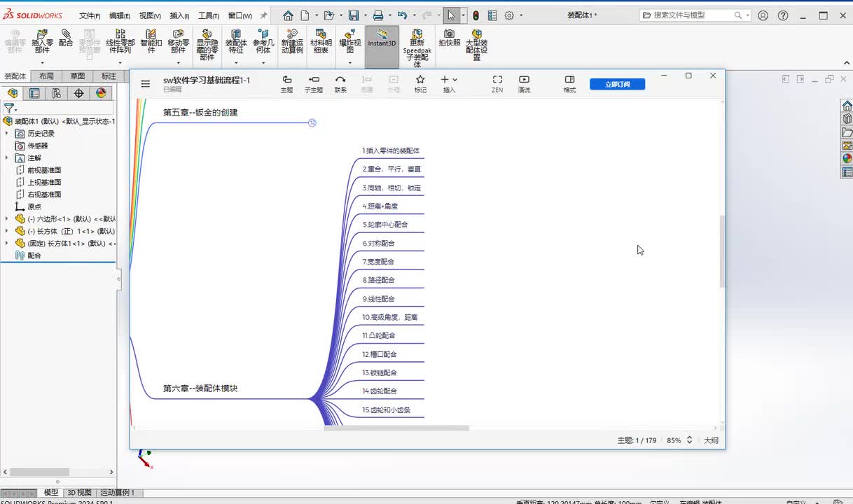Image resolution: width=853 pixels, height=504 pixels.
Task: Open the 编辑(E) menu
Action: [120, 15]
